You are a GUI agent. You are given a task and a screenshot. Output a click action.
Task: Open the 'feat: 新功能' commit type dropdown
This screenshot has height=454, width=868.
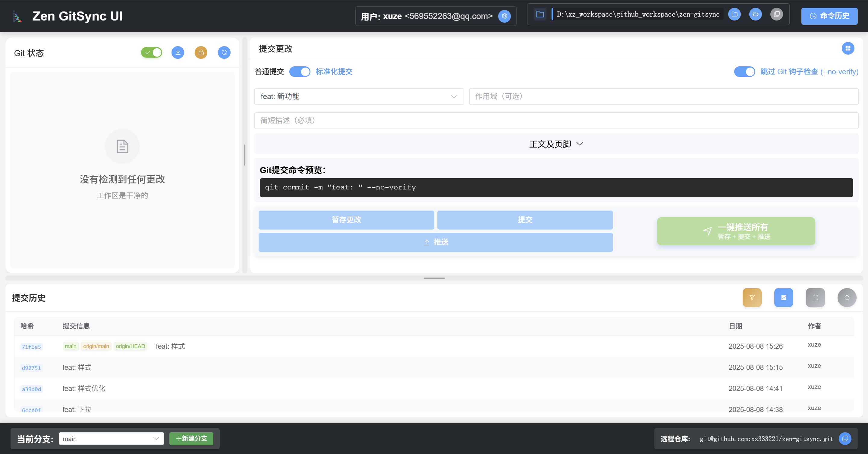point(359,97)
